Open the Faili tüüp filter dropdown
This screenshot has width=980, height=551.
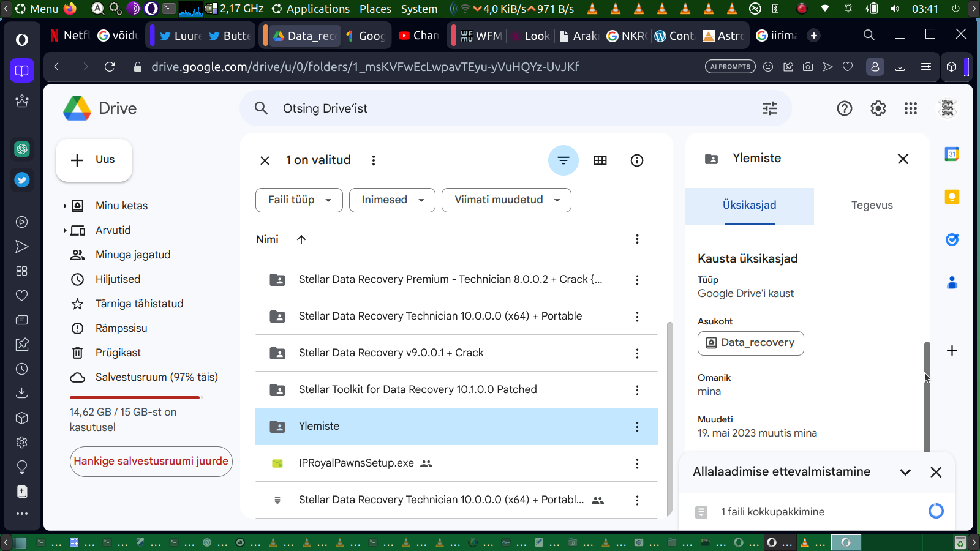(299, 200)
